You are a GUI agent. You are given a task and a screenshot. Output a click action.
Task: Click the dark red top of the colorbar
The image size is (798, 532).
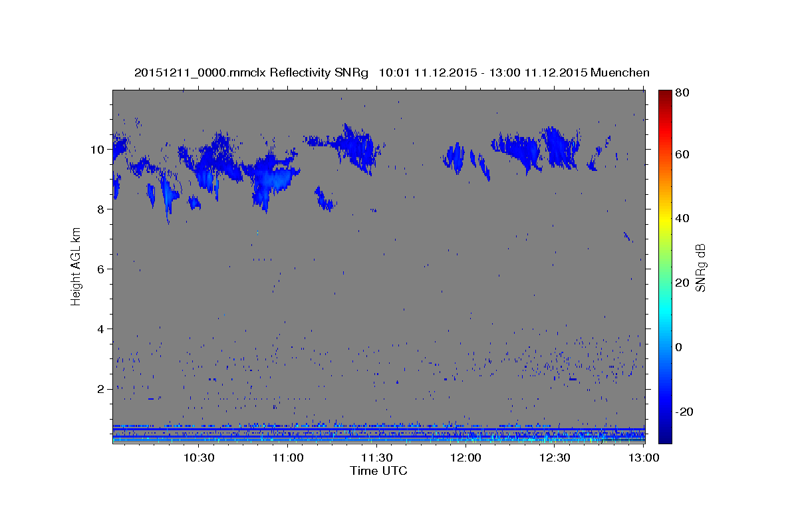(665, 94)
